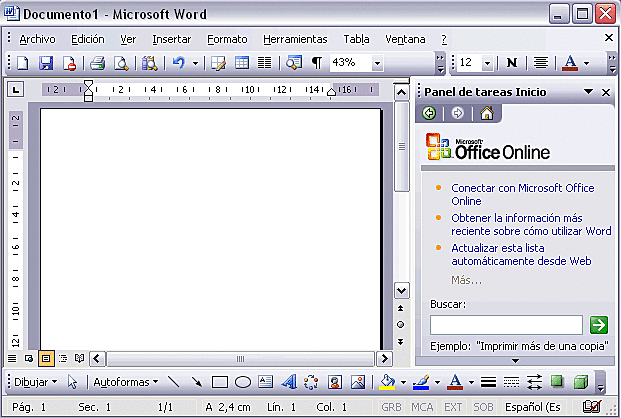
Task: Close the Panel de tareas Inicio
Action: click(x=606, y=92)
